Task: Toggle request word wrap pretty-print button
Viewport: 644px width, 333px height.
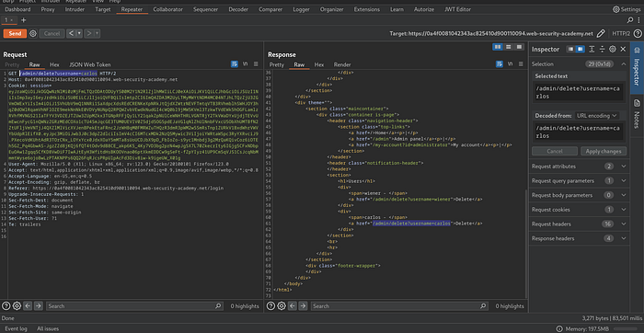Action: tap(235, 64)
